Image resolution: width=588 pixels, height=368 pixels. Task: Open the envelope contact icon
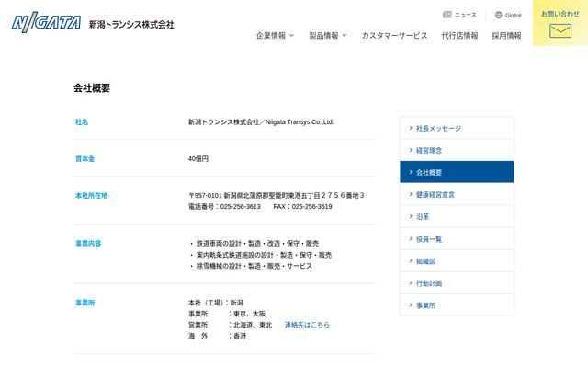pyautogui.click(x=560, y=30)
